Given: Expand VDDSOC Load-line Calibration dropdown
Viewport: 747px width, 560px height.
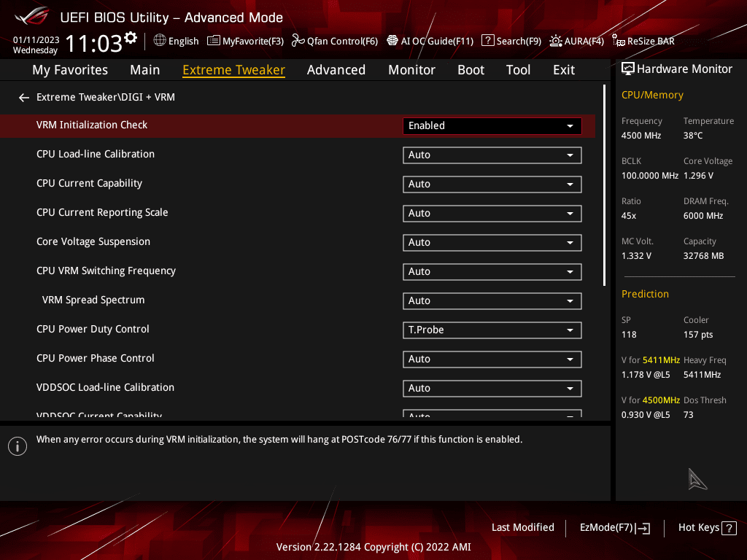Looking at the screenshot, I should 492,389.
